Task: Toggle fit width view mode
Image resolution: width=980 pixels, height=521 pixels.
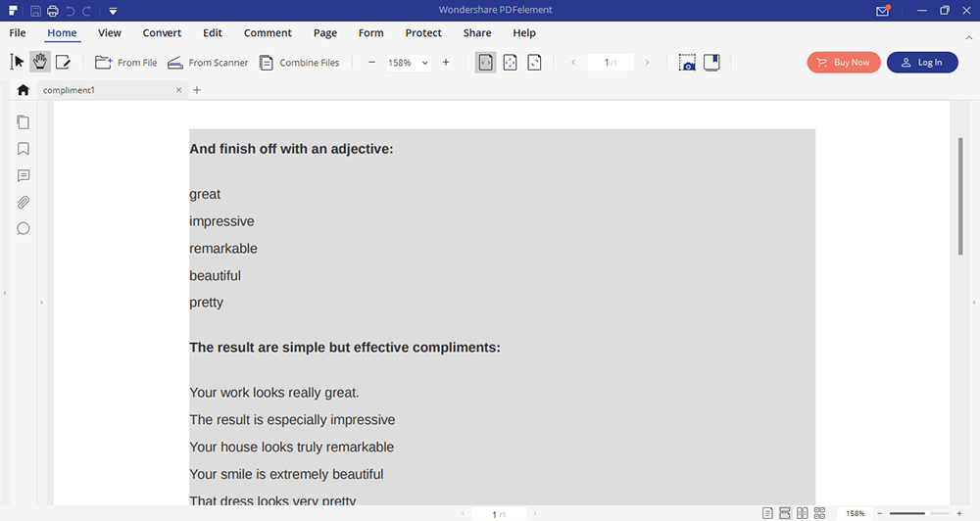Action: pos(485,62)
